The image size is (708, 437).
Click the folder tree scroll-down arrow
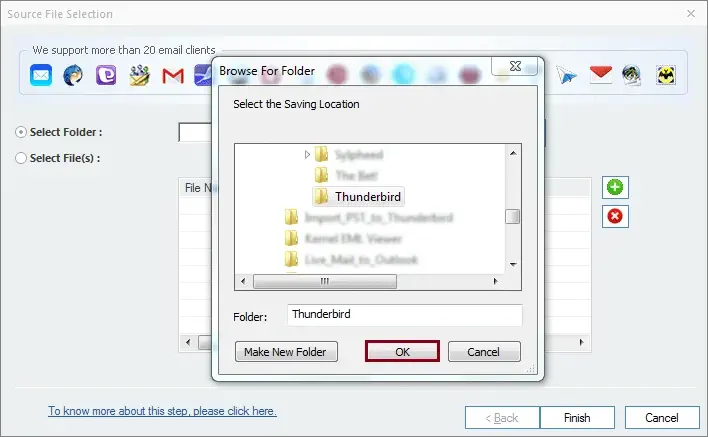point(513,265)
